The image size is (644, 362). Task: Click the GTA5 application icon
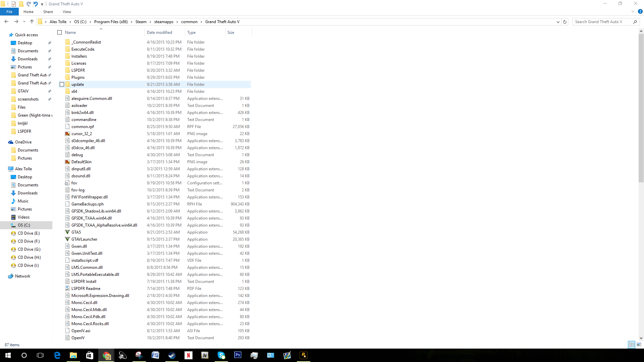(x=67, y=232)
